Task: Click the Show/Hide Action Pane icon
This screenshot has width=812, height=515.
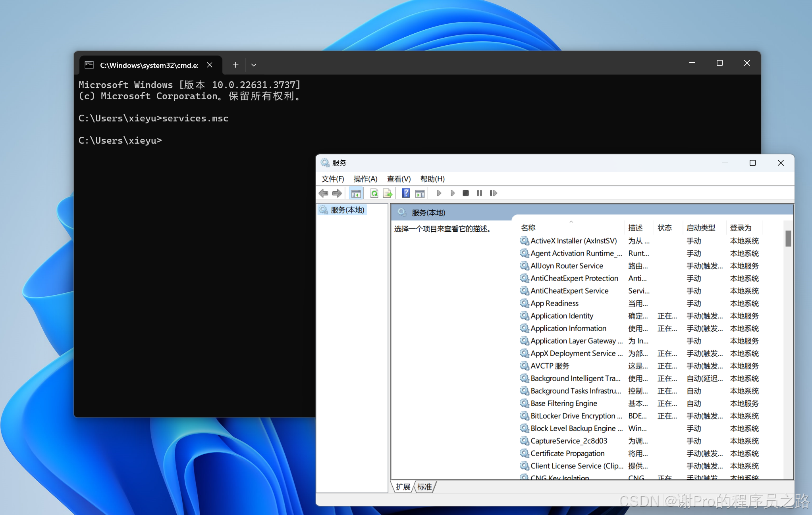Action: point(420,193)
